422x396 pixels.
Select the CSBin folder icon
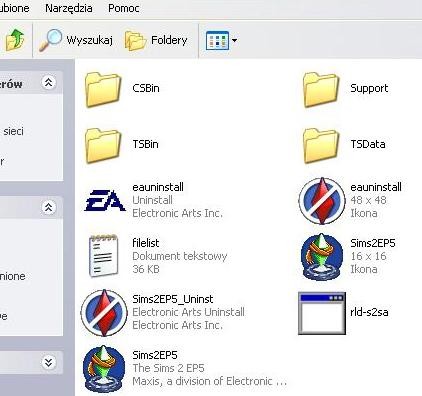pos(103,89)
